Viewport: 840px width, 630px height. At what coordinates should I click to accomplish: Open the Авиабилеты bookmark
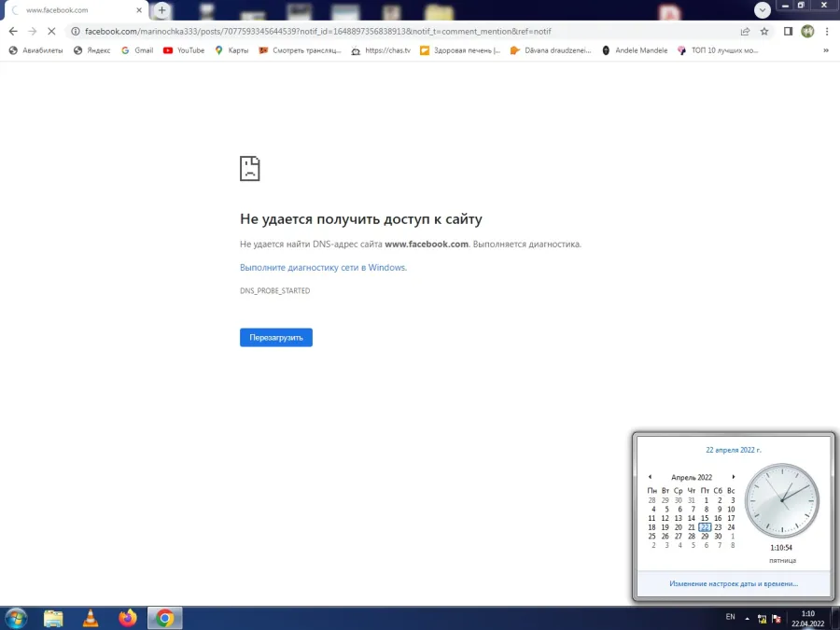(x=35, y=50)
